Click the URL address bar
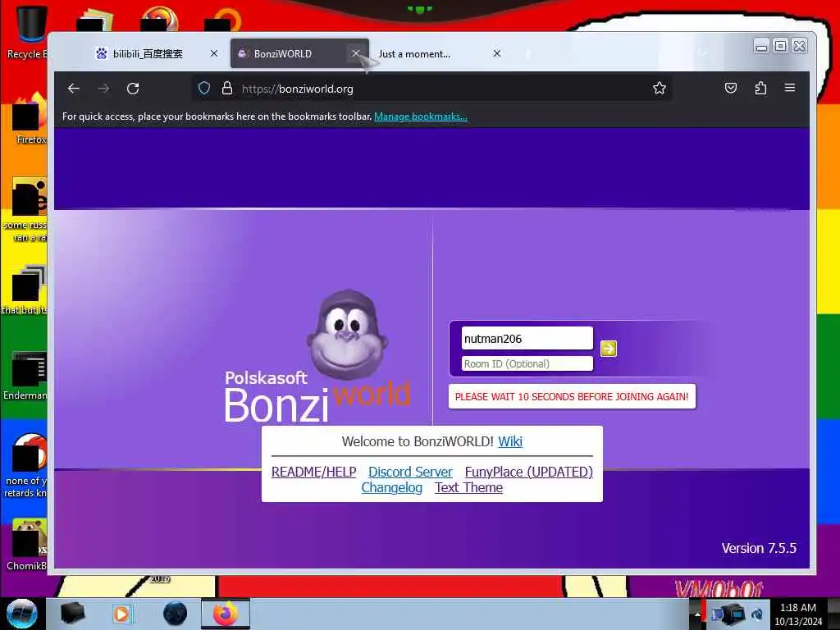The height and width of the screenshot is (630, 840). coord(431,89)
